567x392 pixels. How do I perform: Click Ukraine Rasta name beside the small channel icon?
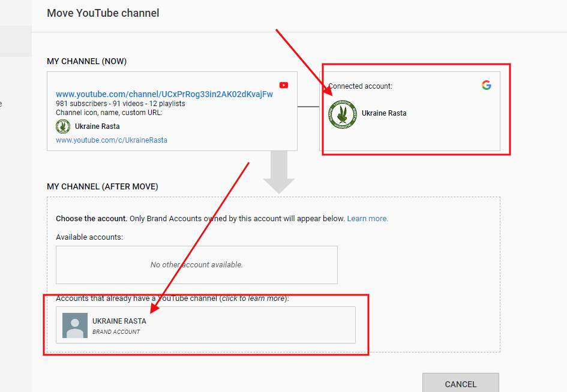tap(97, 126)
